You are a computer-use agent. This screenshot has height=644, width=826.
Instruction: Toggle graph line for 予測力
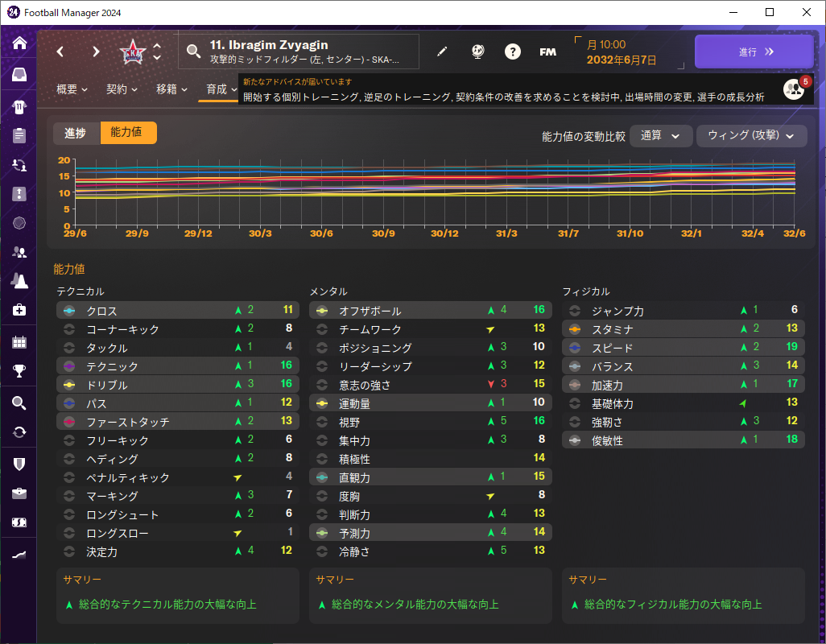322,533
